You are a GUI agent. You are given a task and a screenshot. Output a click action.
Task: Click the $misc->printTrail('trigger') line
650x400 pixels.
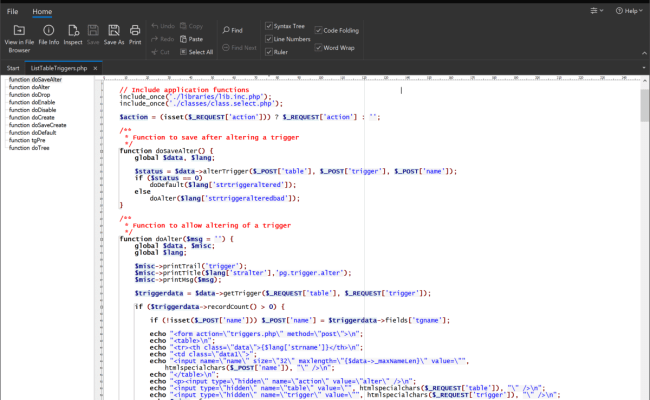click(190, 266)
